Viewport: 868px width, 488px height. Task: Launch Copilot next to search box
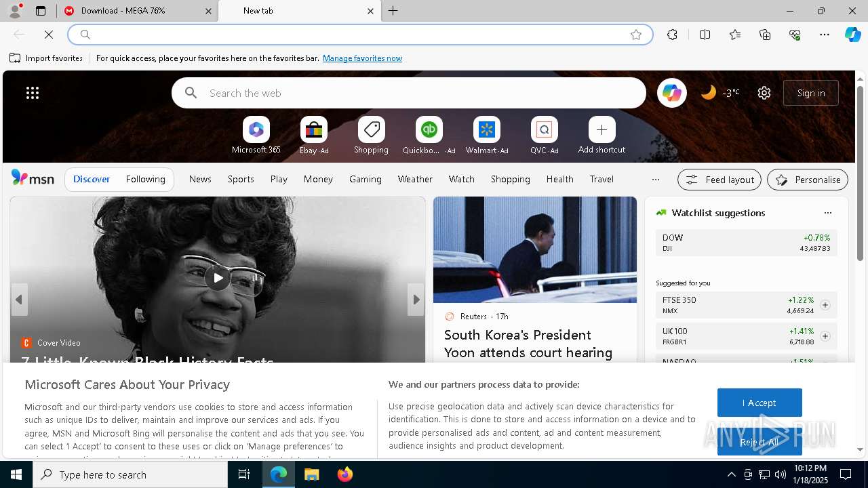pyautogui.click(x=672, y=93)
